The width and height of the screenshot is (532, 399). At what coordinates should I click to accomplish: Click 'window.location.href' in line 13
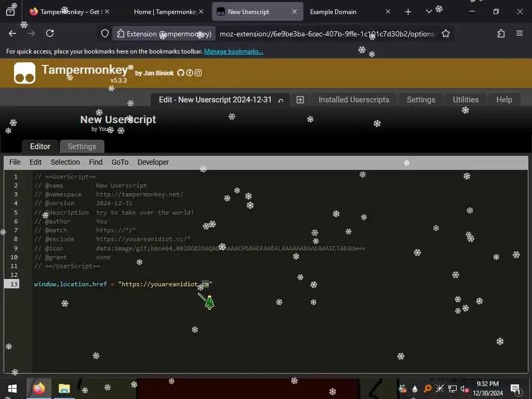coord(71,284)
